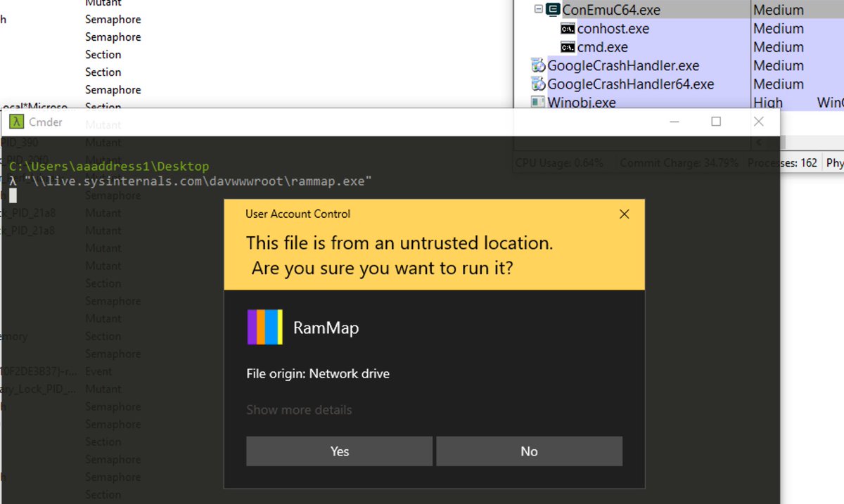Close the Cmder window
Image resolution: width=844 pixels, height=504 pixels.
pyautogui.click(x=758, y=122)
